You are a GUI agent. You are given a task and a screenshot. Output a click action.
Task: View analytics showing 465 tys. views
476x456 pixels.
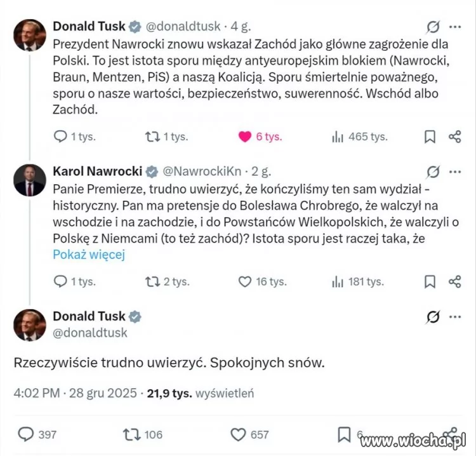point(337,137)
